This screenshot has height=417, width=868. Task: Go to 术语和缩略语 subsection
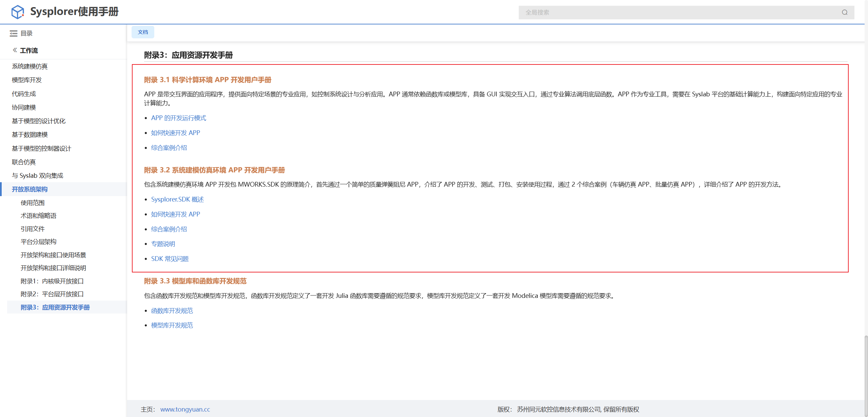point(39,216)
